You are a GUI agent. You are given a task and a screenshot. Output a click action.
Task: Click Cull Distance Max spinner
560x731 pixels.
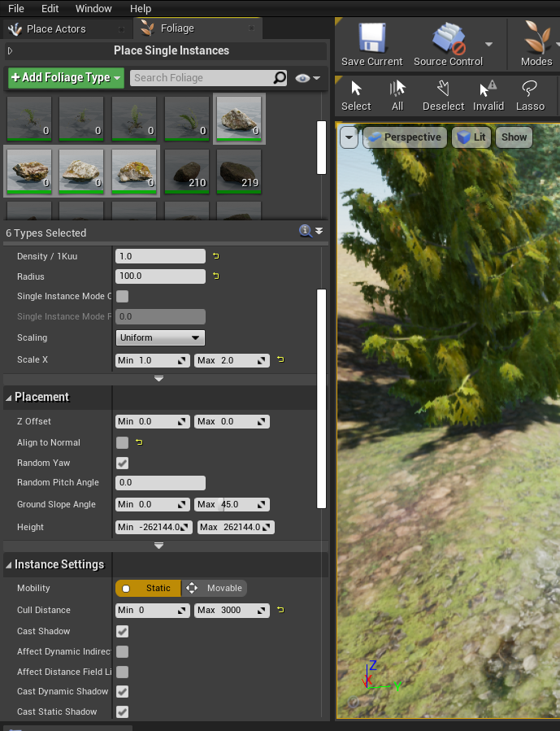click(x=232, y=611)
